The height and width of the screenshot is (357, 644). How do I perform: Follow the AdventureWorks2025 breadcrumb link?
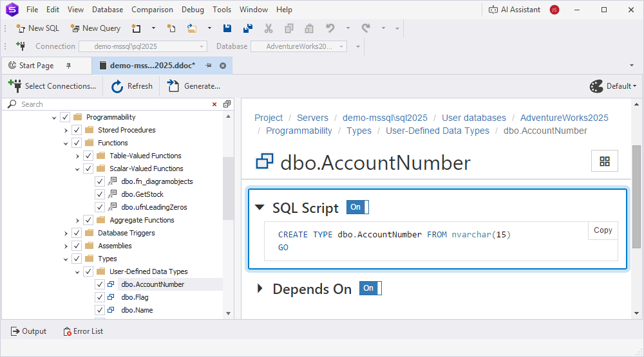pyautogui.click(x=564, y=118)
